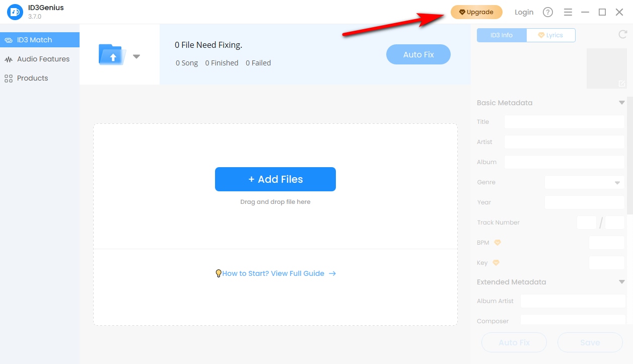Click into the Title input field
The image size is (633, 364).
pyautogui.click(x=564, y=122)
